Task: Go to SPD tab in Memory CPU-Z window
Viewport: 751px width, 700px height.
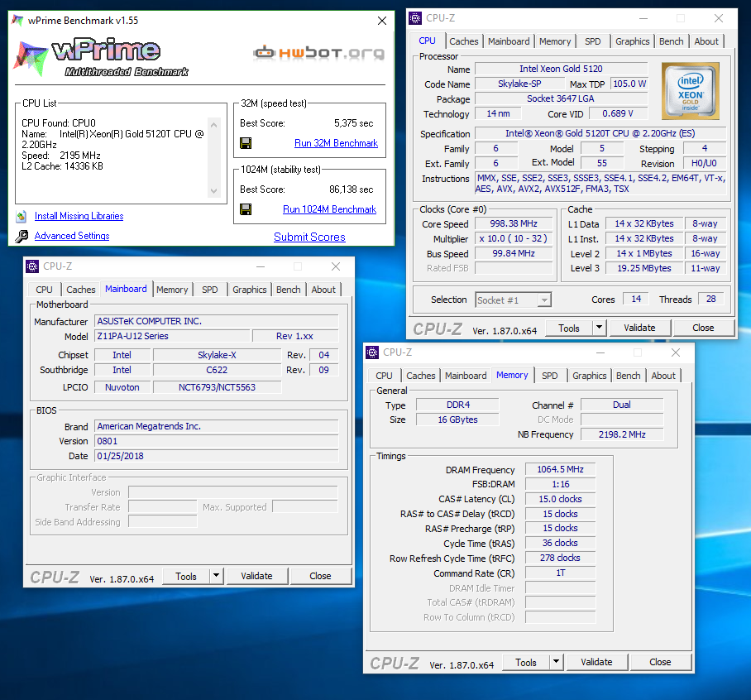Action: (550, 376)
